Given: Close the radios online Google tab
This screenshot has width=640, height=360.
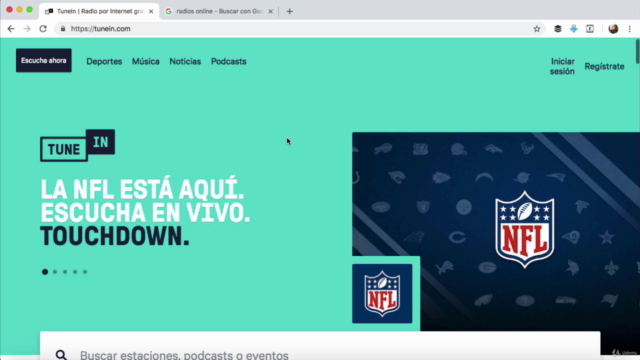Looking at the screenshot, I should pyautogui.click(x=270, y=11).
